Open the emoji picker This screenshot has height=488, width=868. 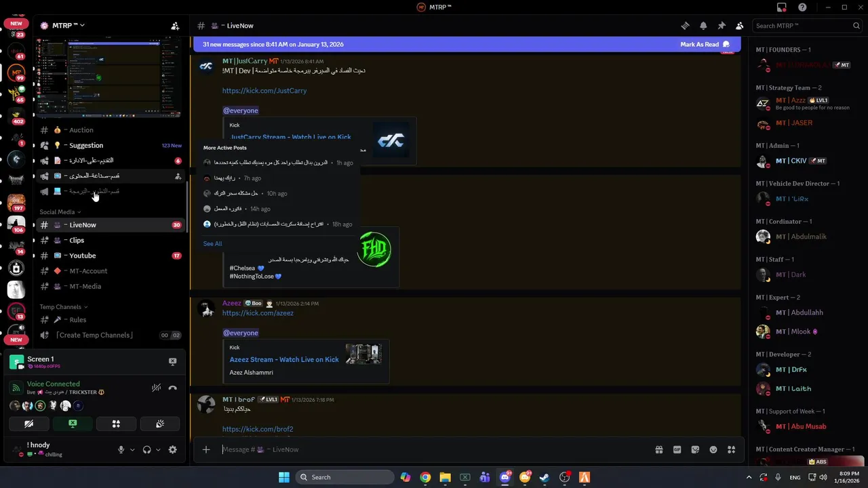[713, 449]
